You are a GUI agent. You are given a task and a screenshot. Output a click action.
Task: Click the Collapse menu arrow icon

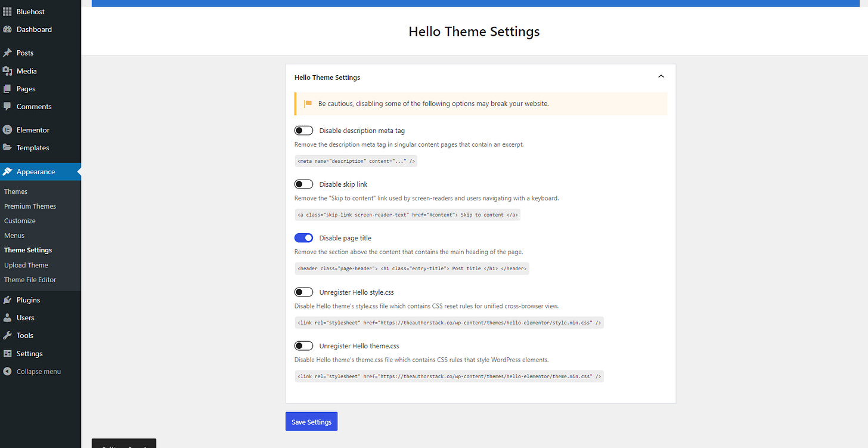pos(7,371)
